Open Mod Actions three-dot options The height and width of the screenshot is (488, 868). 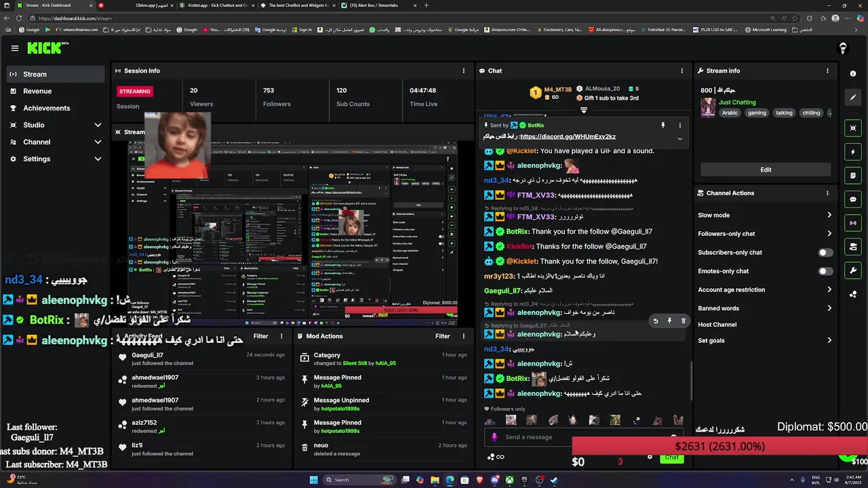click(464, 336)
